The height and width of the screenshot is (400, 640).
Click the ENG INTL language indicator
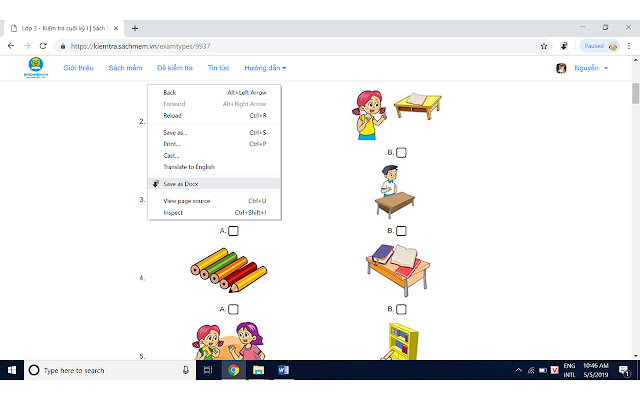[x=569, y=370]
